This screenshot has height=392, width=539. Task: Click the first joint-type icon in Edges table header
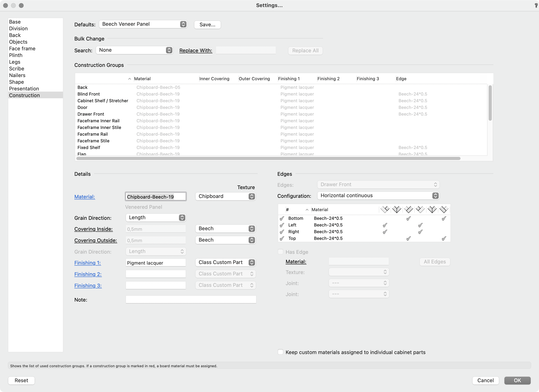pos(385,209)
